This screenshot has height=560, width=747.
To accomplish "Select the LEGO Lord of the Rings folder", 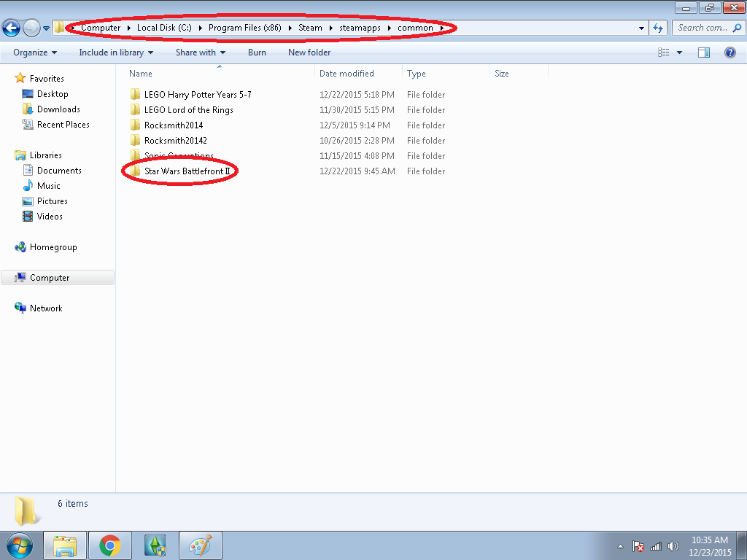I will point(189,110).
